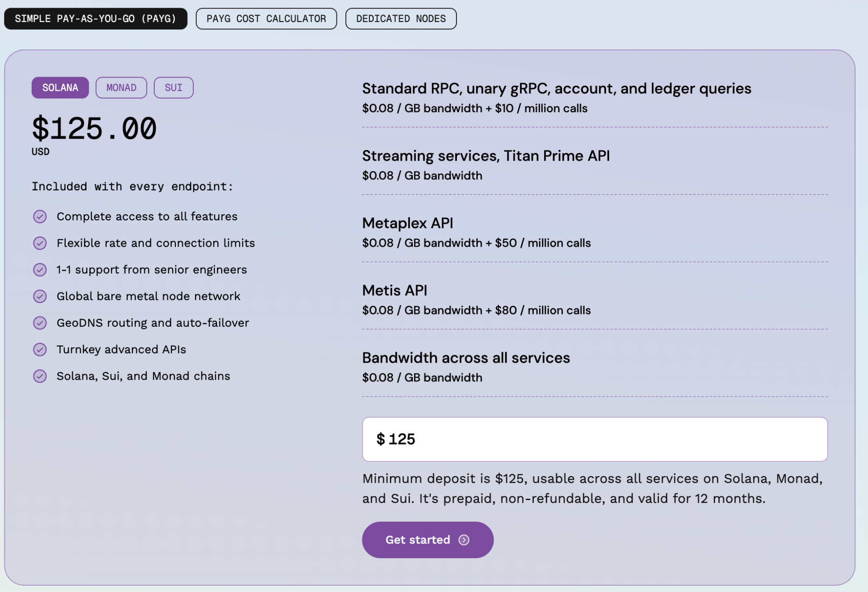Choose the Monad chain tab
The image size is (868, 592).
121,88
